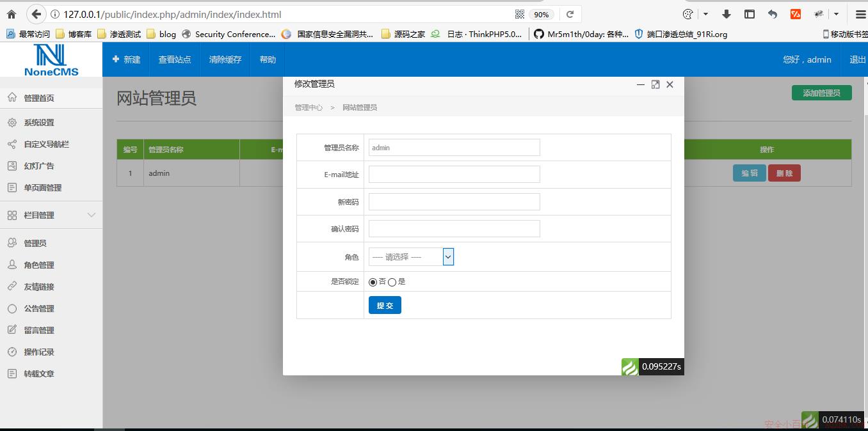Open the 渗透测试 bookmark folder
This screenshot has width=868, height=431.
119,34
